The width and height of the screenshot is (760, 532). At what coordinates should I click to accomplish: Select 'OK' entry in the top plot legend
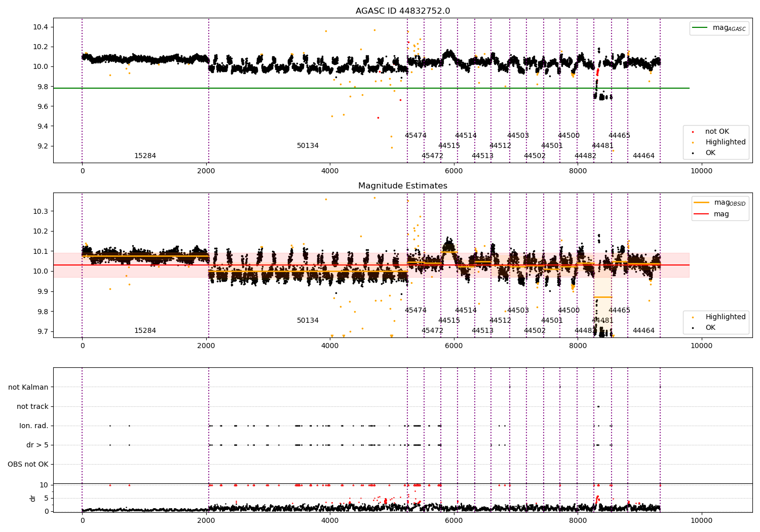point(710,153)
